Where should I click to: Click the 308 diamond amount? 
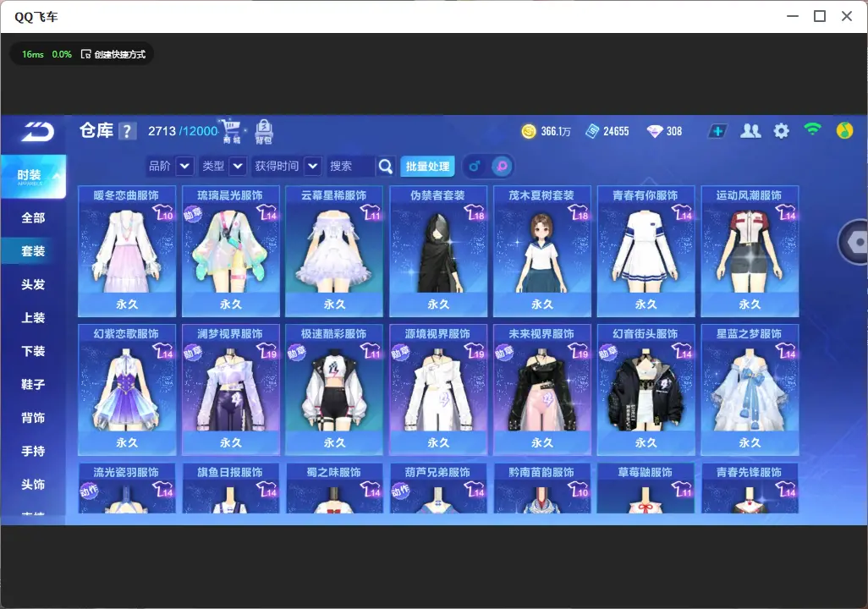pos(674,131)
